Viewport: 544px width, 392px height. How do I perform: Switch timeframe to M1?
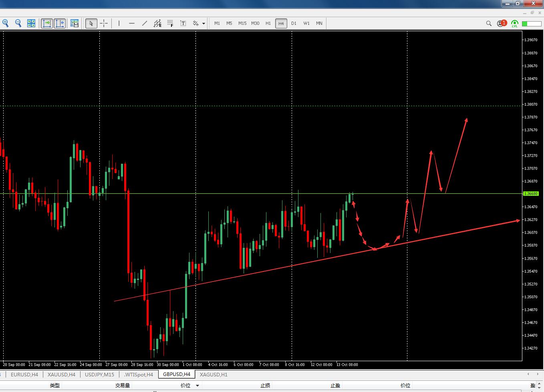(217, 23)
